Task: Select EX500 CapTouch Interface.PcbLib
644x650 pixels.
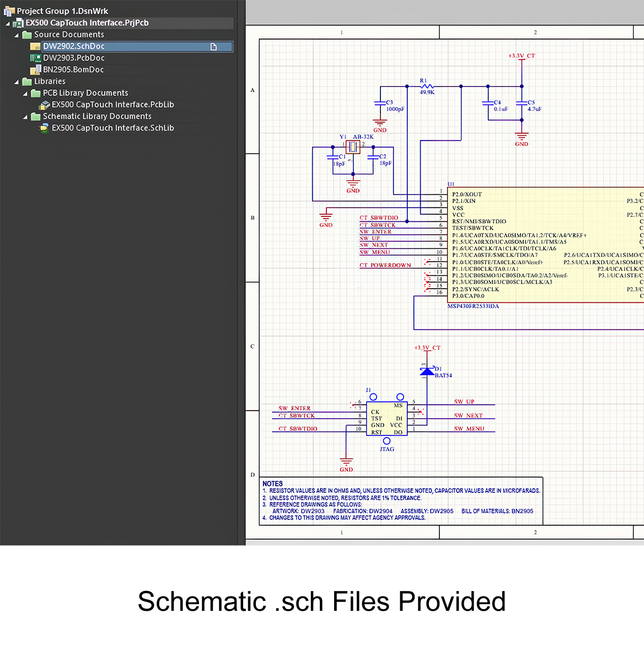Action: [112, 104]
